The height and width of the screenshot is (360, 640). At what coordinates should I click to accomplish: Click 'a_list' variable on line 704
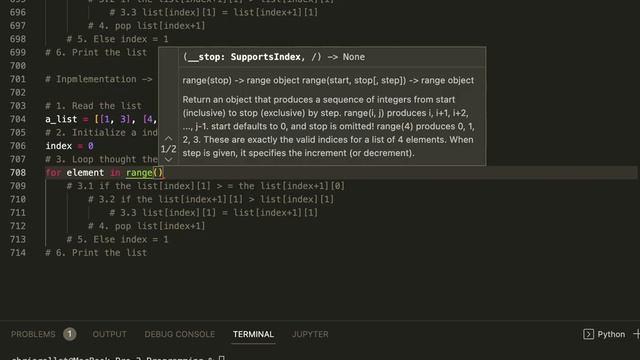point(61,119)
